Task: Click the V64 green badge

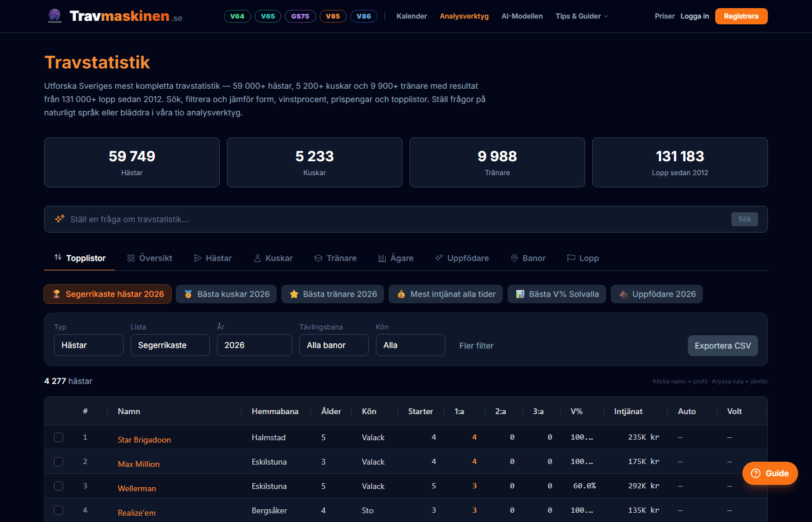Action: coord(237,16)
